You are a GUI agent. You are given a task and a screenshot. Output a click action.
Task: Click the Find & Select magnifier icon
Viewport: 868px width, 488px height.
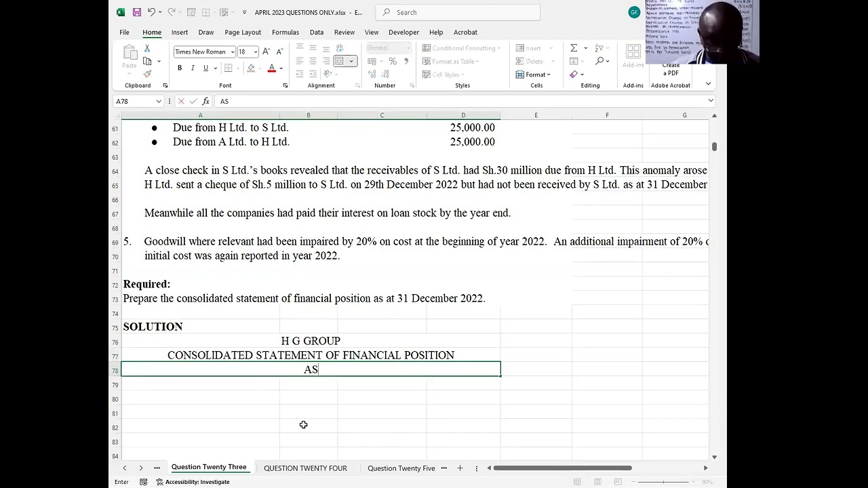pyautogui.click(x=599, y=61)
